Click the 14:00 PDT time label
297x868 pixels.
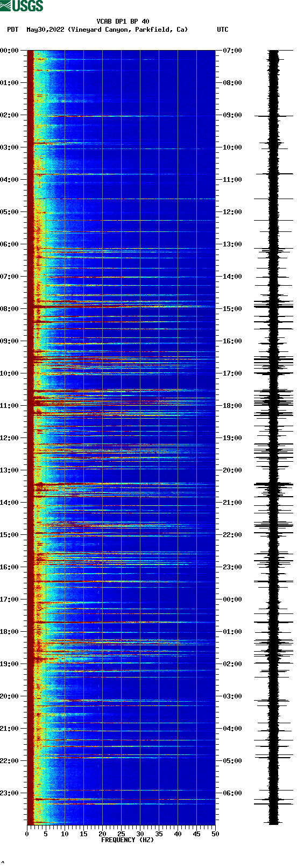[x=9, y=503]
